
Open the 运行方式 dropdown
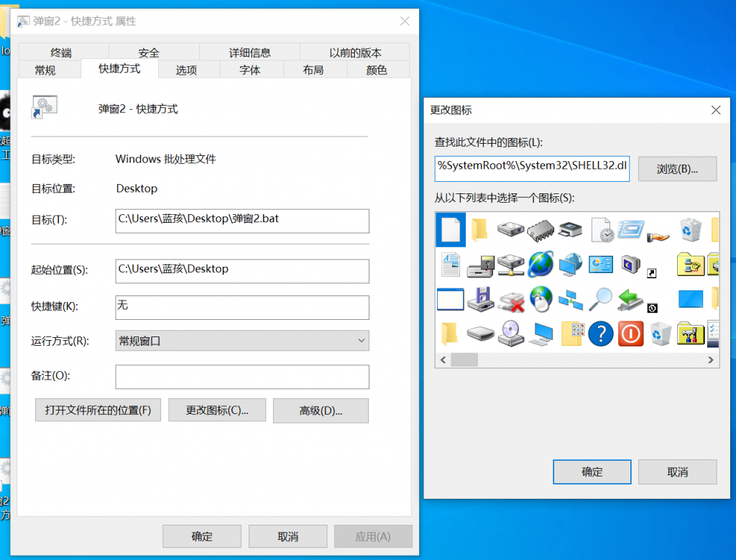coord(242,341)
